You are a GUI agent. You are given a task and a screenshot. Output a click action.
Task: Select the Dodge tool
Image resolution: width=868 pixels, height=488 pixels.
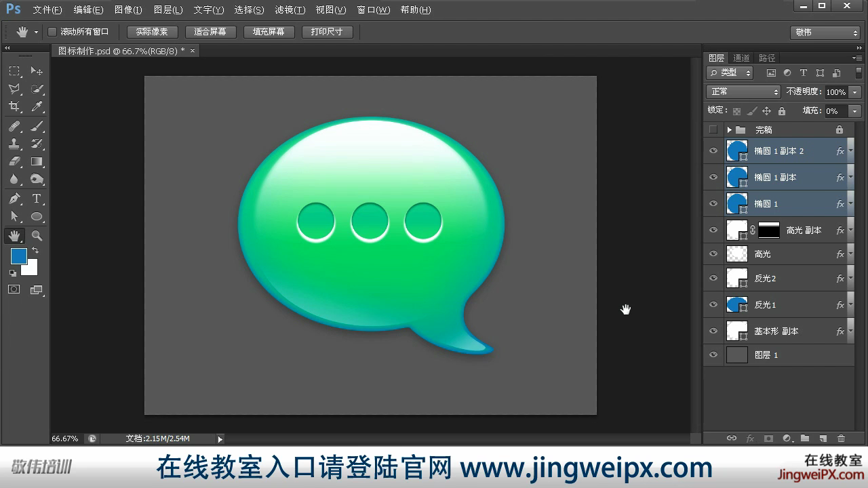coord(37,179)
